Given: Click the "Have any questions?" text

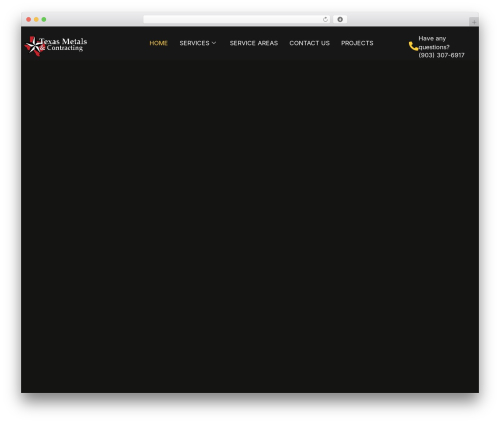Looking at the screenshot, I should 434,43.
